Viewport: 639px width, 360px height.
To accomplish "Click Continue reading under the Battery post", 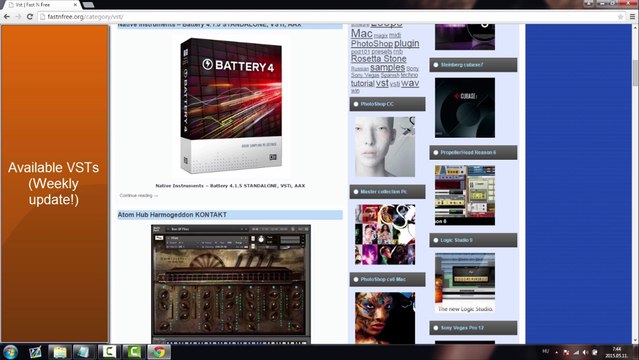I will [x=139, y=196].
